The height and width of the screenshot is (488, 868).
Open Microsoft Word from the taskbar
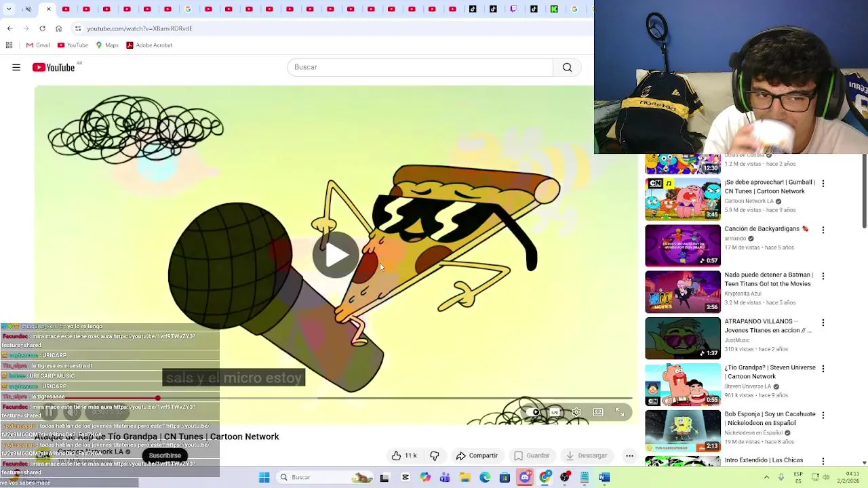(604, 477)
